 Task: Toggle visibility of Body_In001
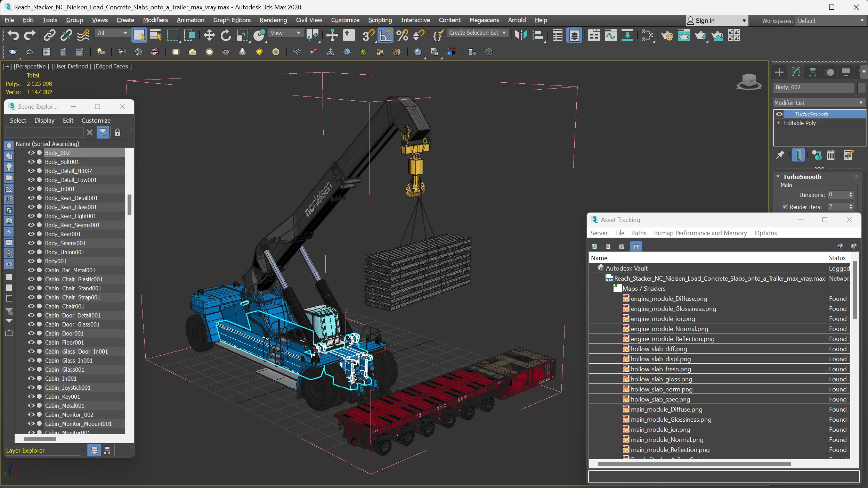click(x=31, y=189)
